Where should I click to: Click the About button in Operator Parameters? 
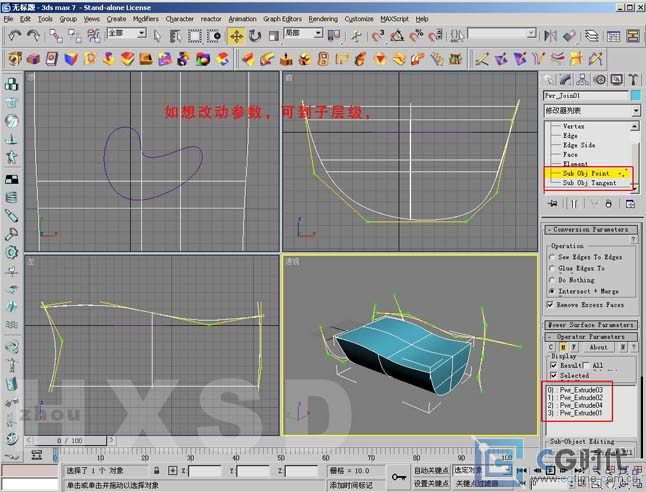point(598,347)
